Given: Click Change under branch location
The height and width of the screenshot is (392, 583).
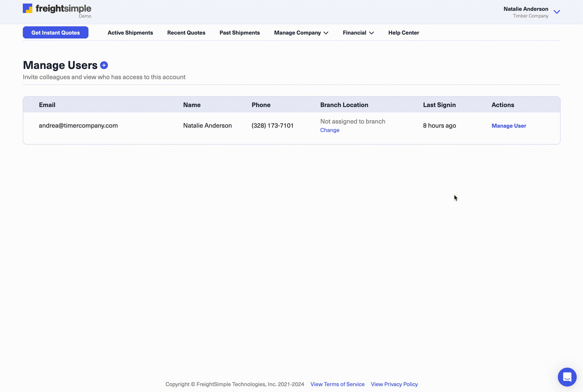Looking at the screenshot, I should [x=330, y=130].
